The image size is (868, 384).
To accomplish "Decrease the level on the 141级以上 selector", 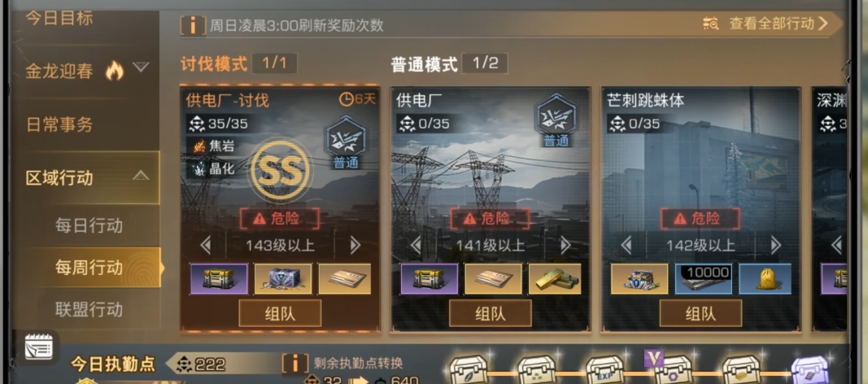I will point(416,245).
